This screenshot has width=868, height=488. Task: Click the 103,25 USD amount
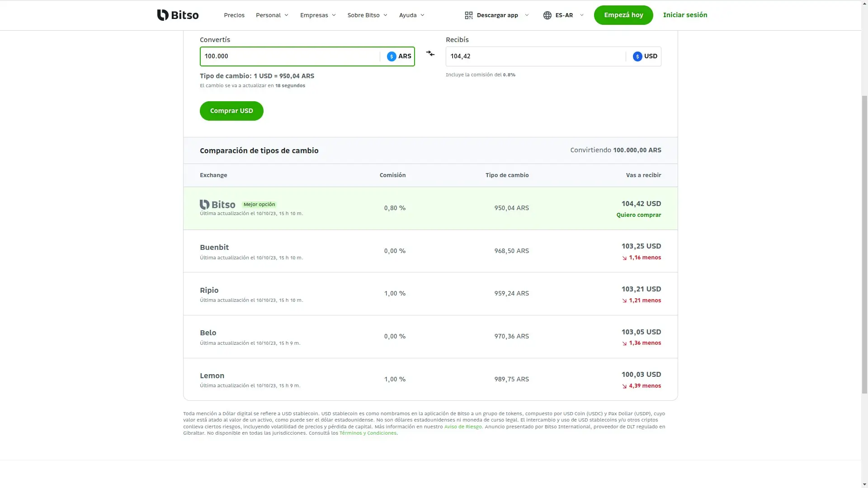(641, 246)
